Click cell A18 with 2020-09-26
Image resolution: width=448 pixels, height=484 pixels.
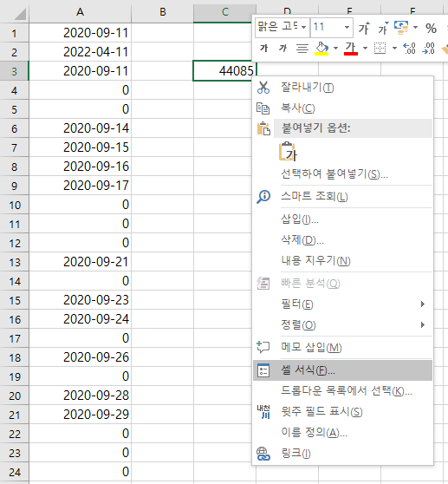pyautogui.click(x=81, y=357)
